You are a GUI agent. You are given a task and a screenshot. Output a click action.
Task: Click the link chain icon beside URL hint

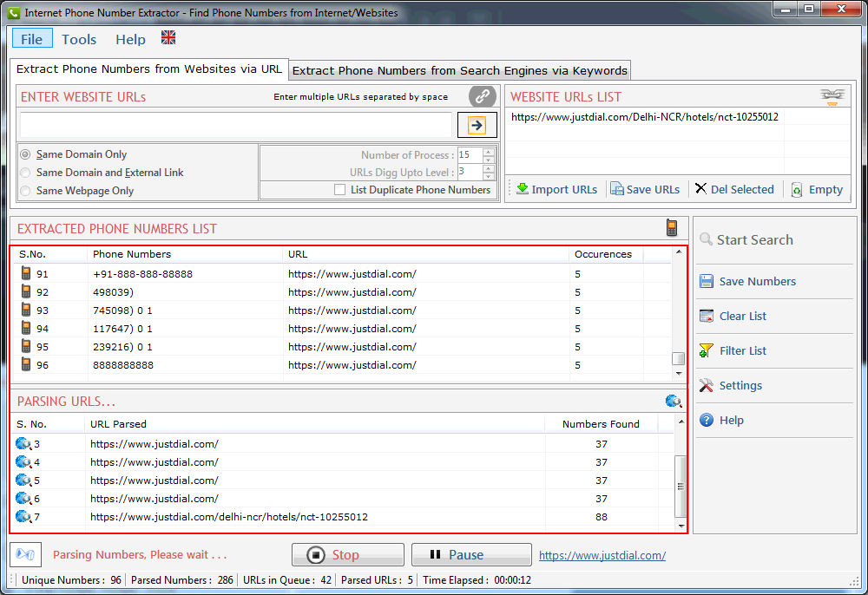482,96
